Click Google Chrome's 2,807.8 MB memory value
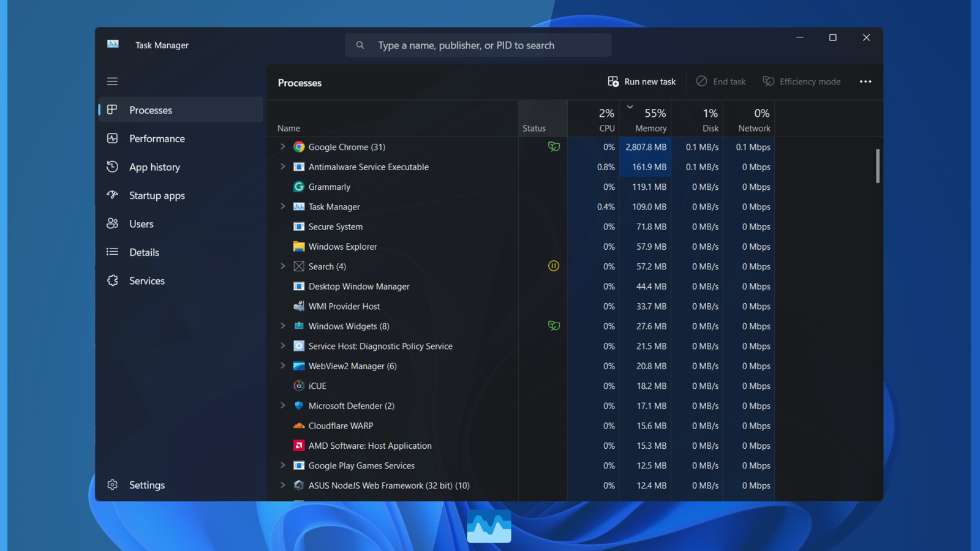The width and height of the screenshot is (980, 551). pyautogui.click(x=646, y=147)
